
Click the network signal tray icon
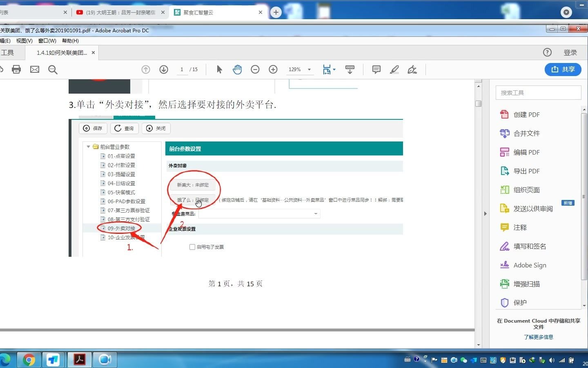pos(562,360)
